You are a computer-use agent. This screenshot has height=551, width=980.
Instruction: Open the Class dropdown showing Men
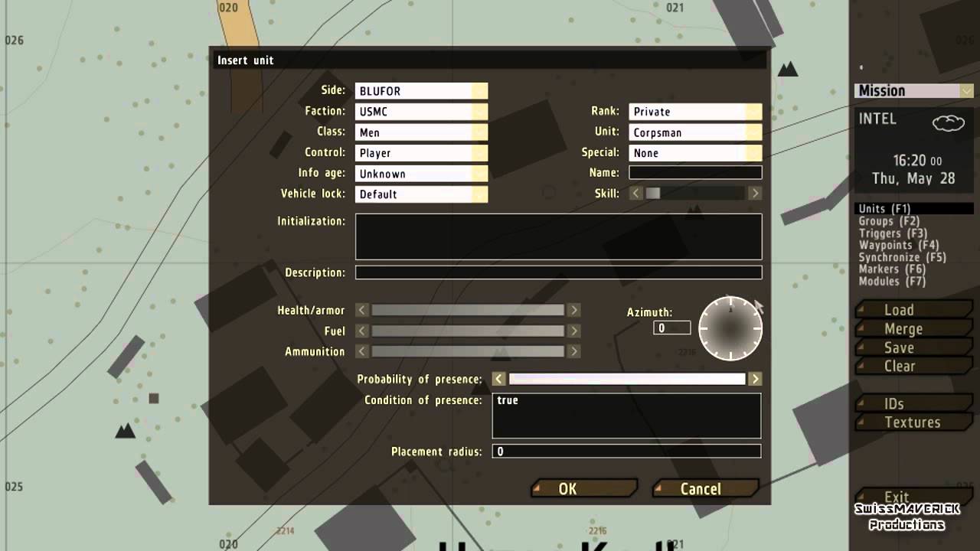tap(421, 132)
